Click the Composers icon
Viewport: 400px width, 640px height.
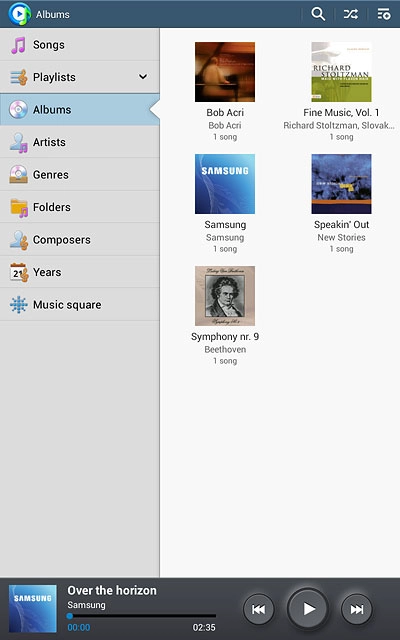pos(19,240)
